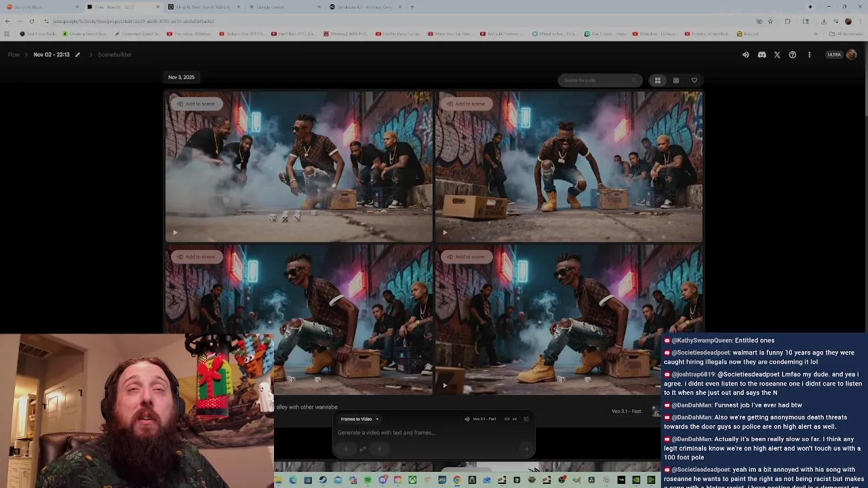This screenshot has width=868, height=488.
Task: Click the Nov 3, 2025 date label
Action: click(181, 77)
